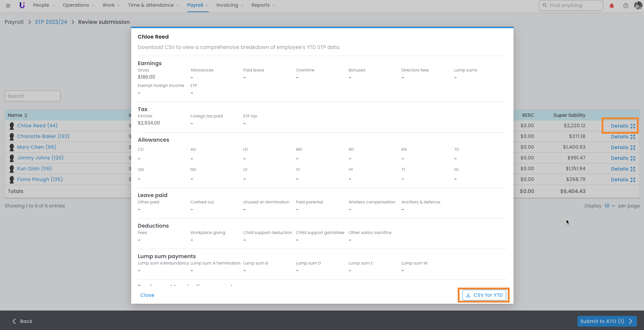This screenshot has width=644, height=330.
Task: Click the user profile avatar
Action: click(638, 5)
